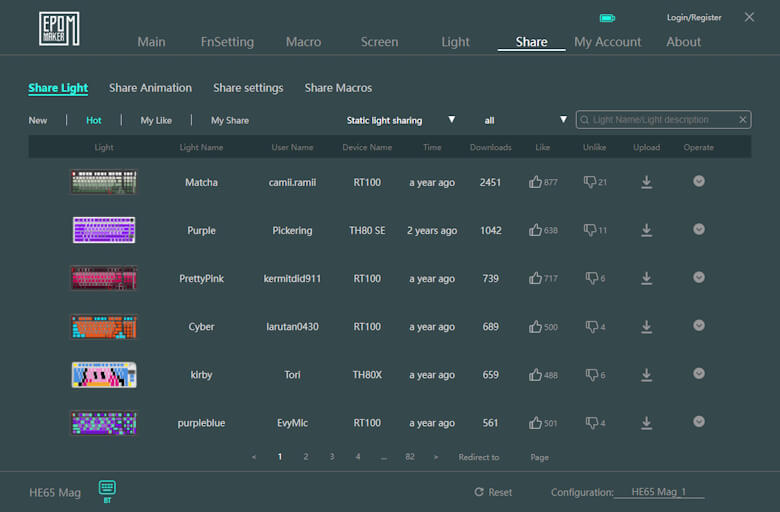Switch to Share Animation tab
This screenshot has height=512, width=780.
[150, 88]
